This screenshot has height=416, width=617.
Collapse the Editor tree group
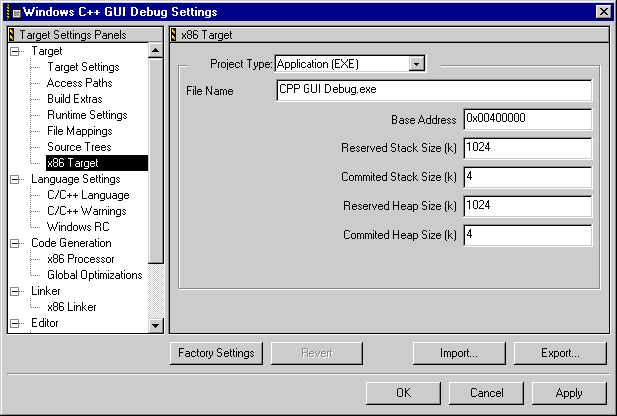click(15, 324)
